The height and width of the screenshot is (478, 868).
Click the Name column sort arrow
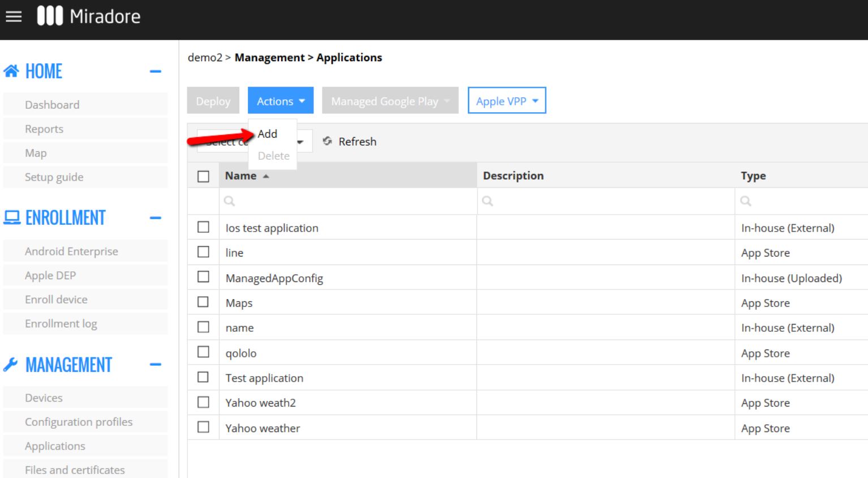pyautogui.click(x=266, y=176)
